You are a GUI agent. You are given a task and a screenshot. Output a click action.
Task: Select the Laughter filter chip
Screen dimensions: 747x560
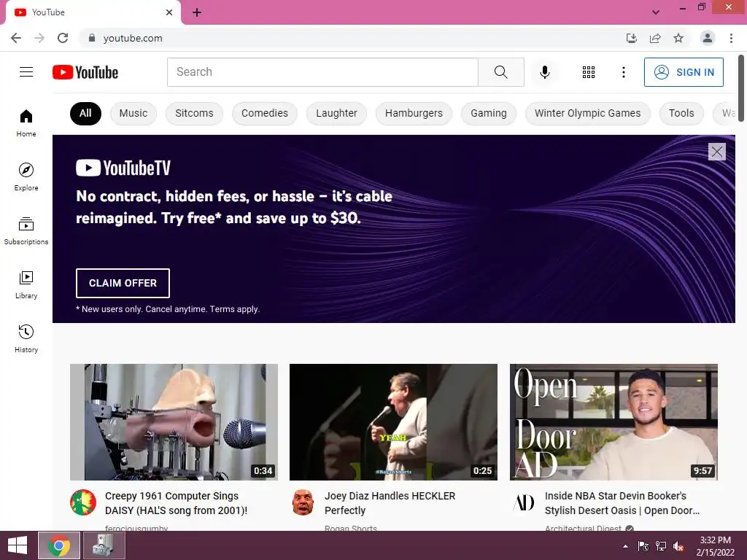[336, 113]
